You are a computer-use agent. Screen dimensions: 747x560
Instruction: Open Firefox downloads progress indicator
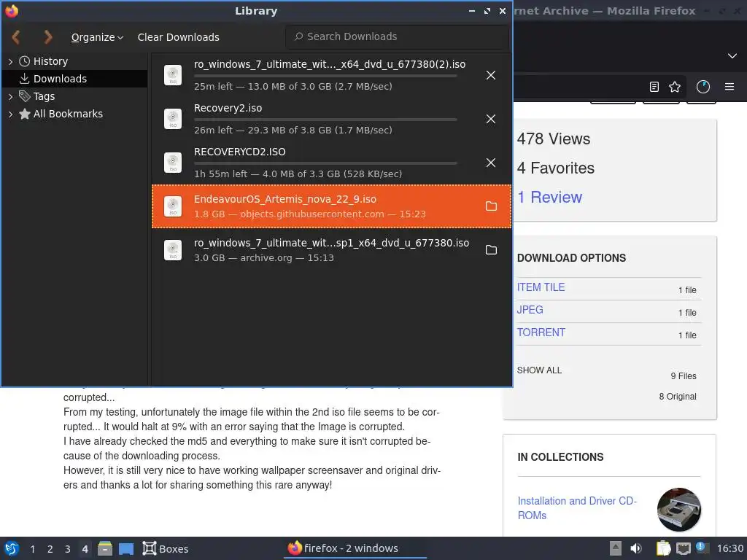[703, 87]
